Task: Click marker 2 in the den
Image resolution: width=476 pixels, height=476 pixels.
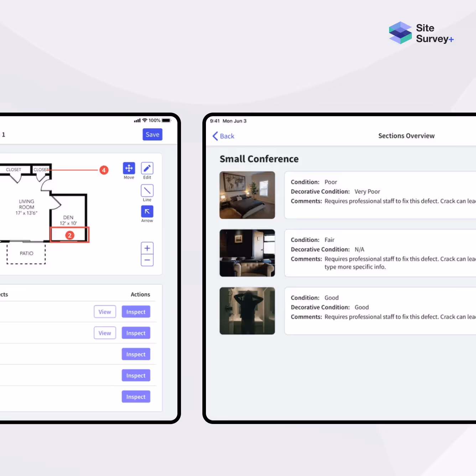Action: pyautogui.click(x=70, y=235)
